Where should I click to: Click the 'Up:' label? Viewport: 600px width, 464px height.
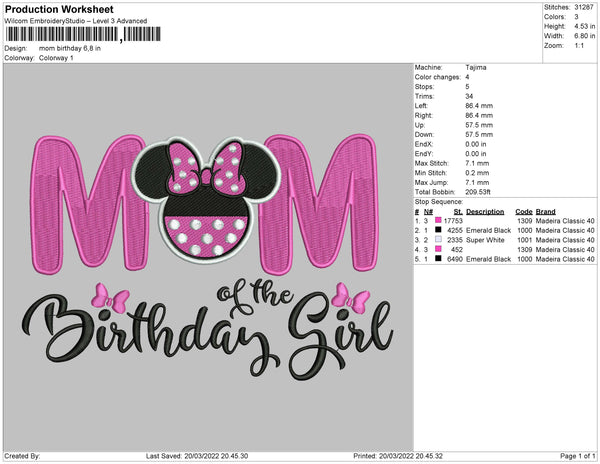coord(420,125)
